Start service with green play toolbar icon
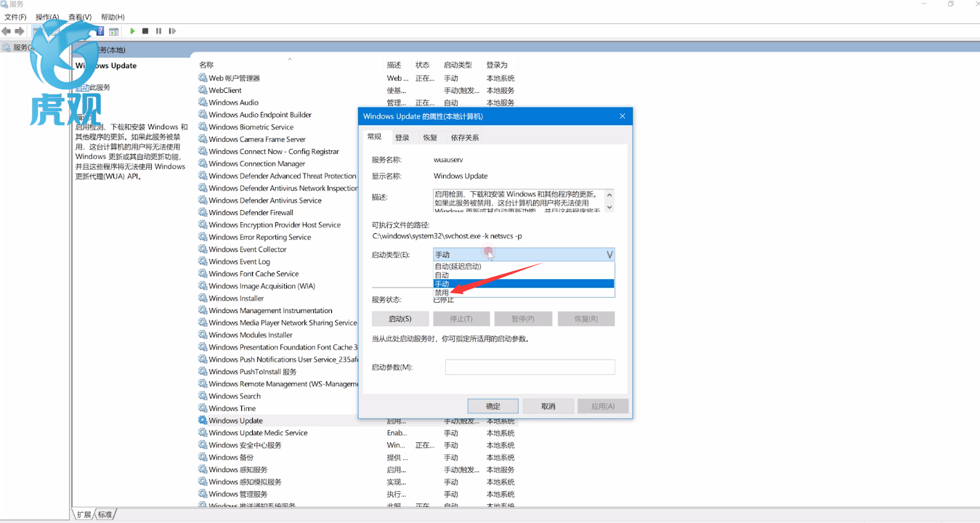Screen dimensions: 980x523 (132, 31)
